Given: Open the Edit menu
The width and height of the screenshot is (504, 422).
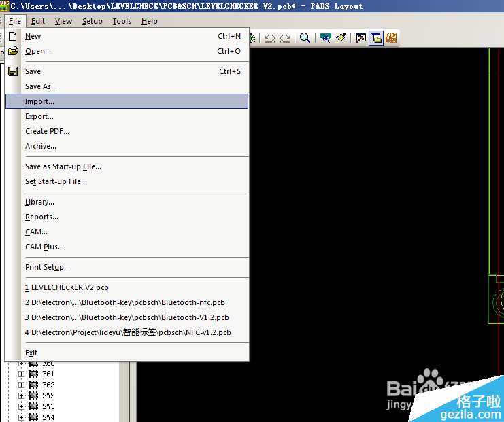Looking at the screenshot, I should click(38, 21).
